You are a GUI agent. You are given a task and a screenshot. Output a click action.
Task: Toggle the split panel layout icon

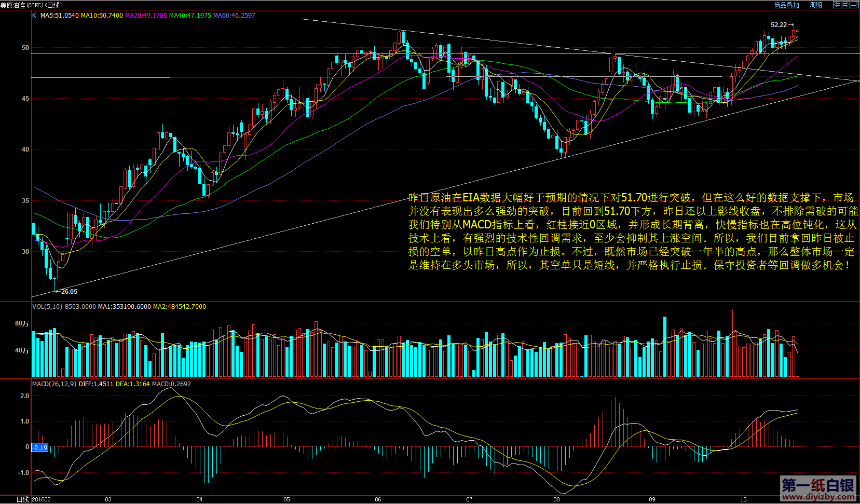pyautogui.click(x=854, y=5)
